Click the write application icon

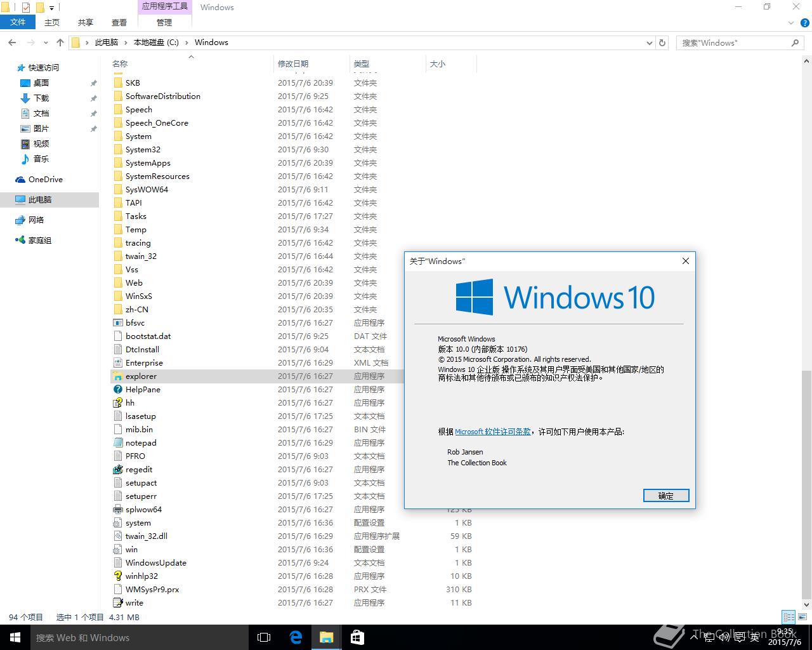[x=117, y=603]
